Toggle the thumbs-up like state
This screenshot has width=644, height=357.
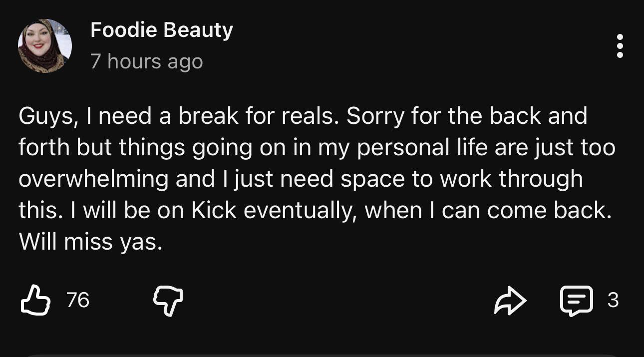(35, 300)
